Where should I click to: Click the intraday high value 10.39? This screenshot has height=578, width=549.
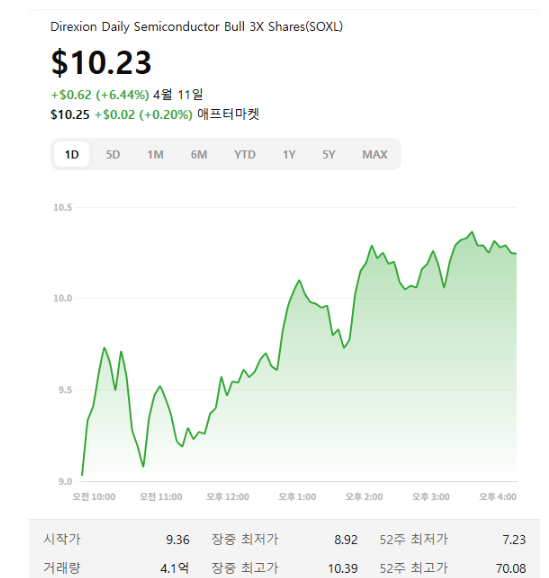[x=343, y=568]
